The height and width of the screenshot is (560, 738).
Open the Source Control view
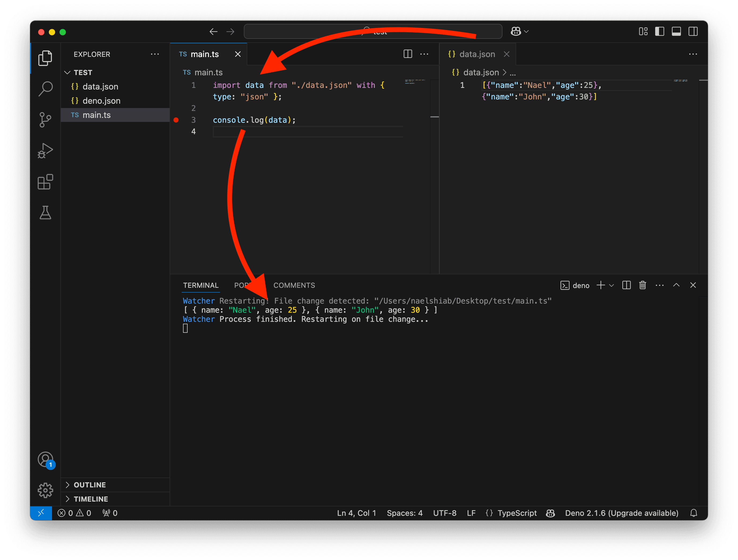[45, 120]
